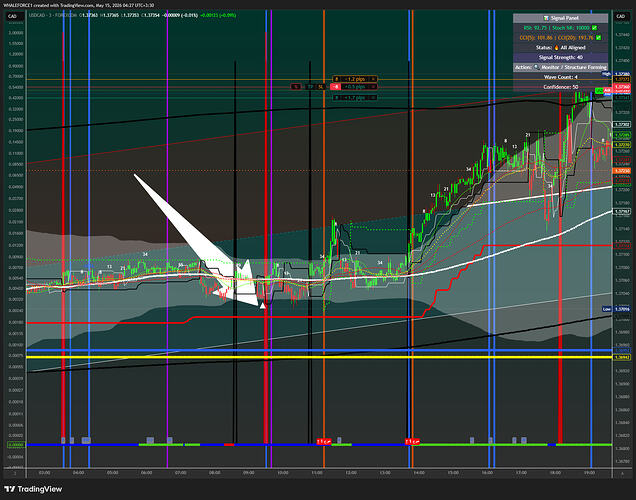Click the TP button on position line
636x500 pixels.
coord(311,87)
